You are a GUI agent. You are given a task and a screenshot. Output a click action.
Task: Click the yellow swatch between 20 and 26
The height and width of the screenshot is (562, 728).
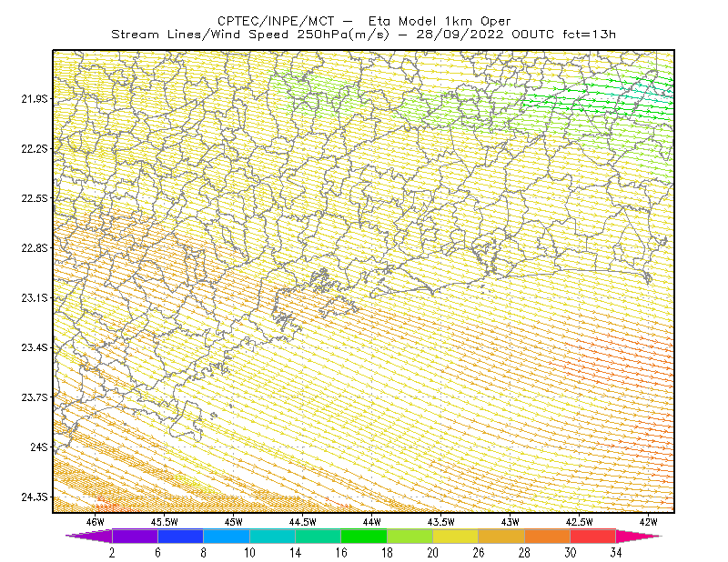456,536
